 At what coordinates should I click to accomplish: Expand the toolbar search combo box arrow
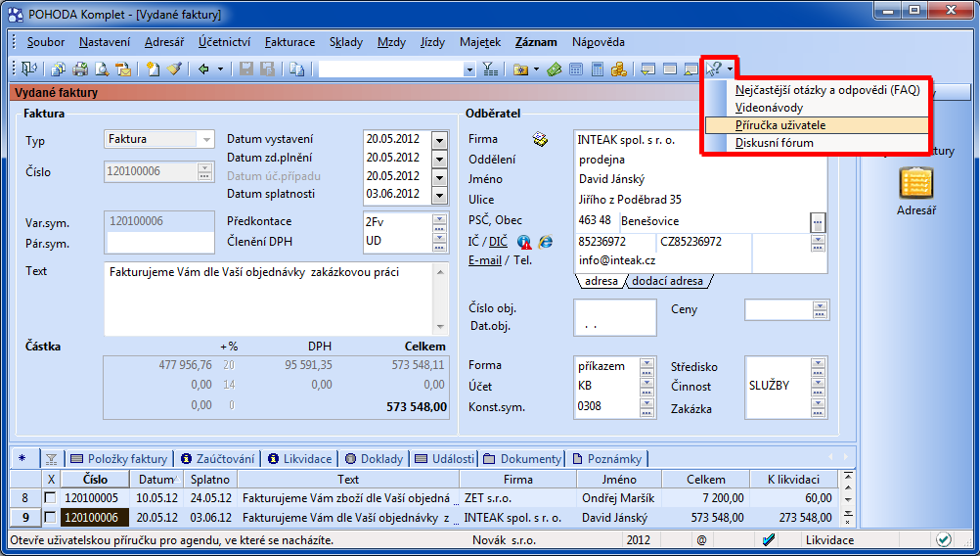(469, 69)
